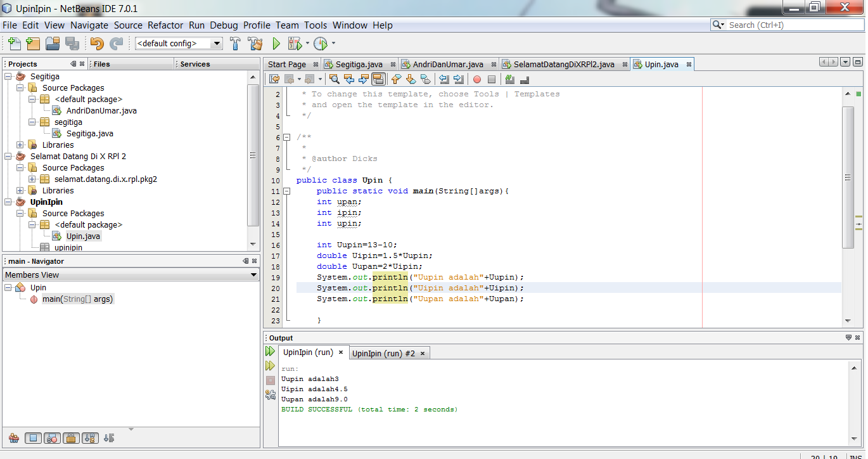Select Selamat Datang Di X RPl 2 project
Viewport: 868px width, 459px height.
tap(78, 156)
